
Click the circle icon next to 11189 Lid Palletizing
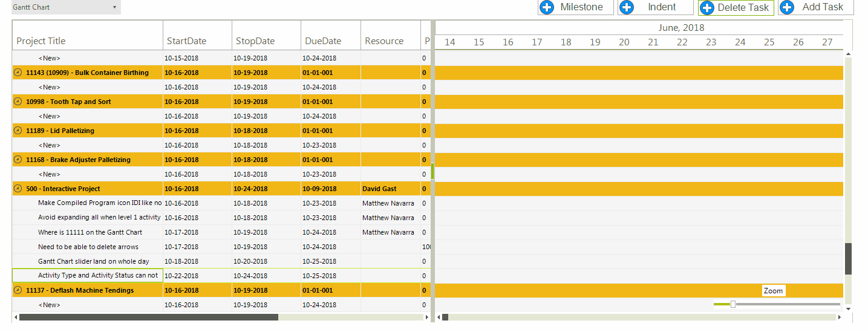click(x=18, y=131)
